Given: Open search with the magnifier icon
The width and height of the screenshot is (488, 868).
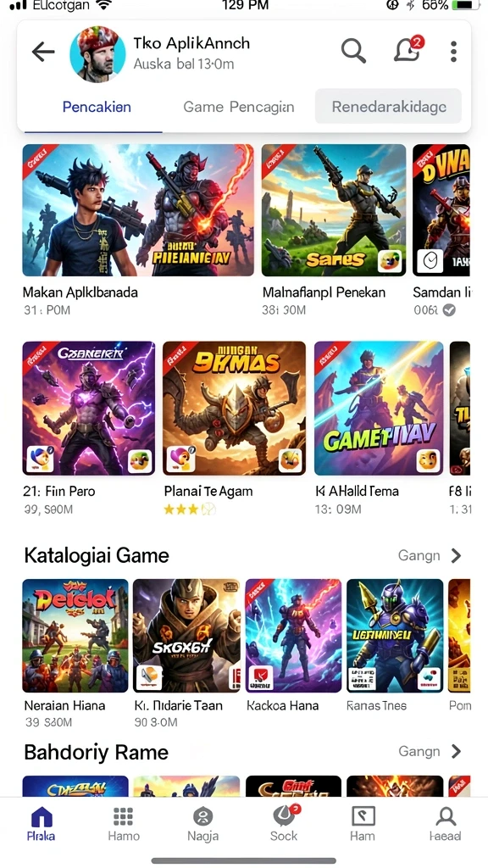Looking at the screenshot, I should 353,51.
